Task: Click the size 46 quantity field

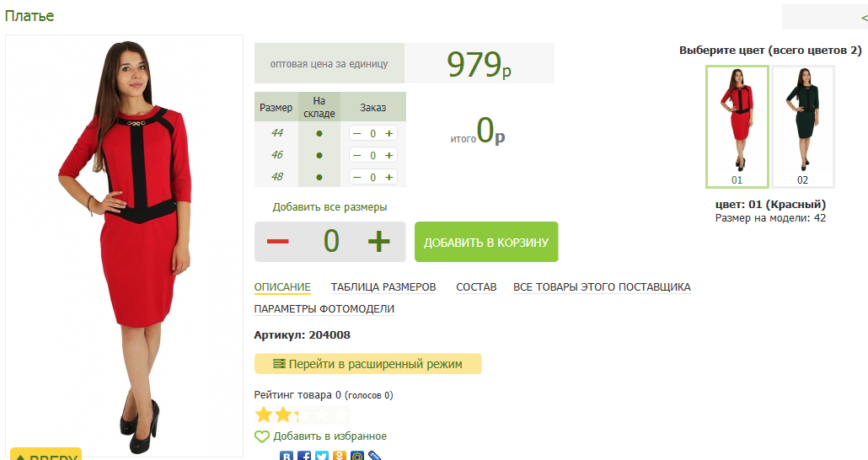Action: click(373, 156)
